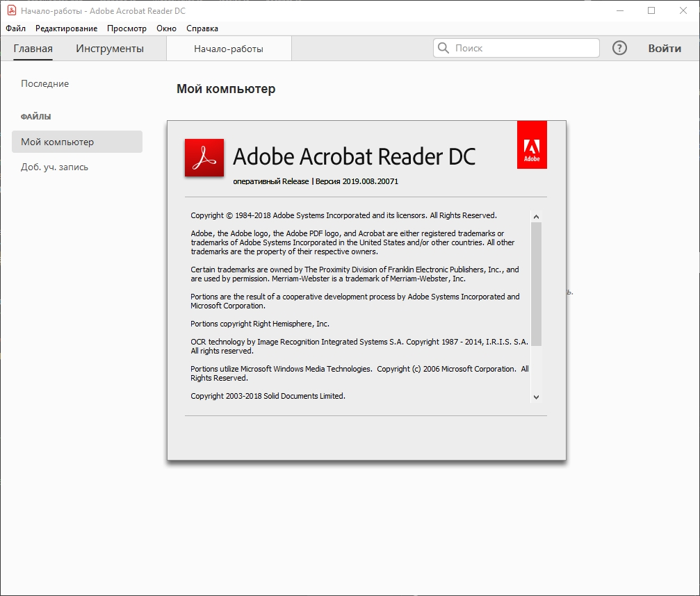Click the Adobe logo in About dialog

click(x=532, y=144)
